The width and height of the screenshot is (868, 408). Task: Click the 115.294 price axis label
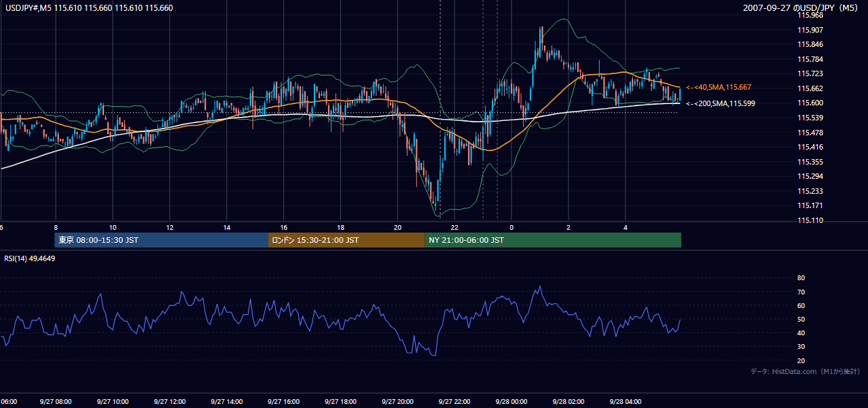pyautogui.click(x=810, y=176)
